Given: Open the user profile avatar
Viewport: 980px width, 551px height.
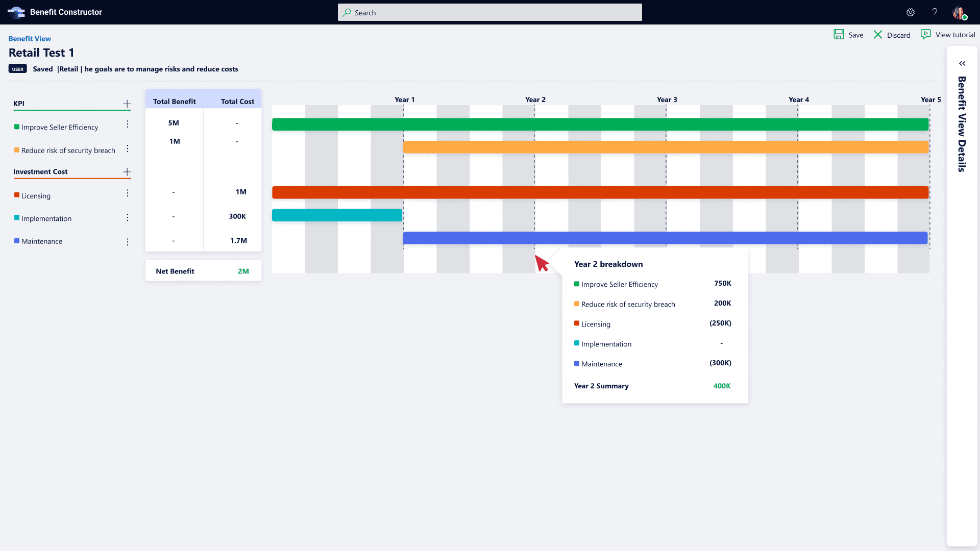Looking at the screenshot, I should click(959, 12).
